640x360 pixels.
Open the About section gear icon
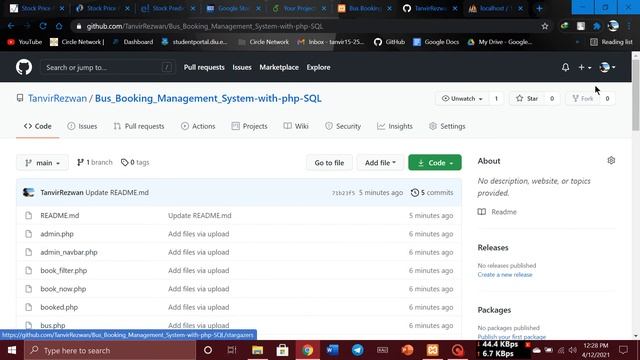pos(611,160)
